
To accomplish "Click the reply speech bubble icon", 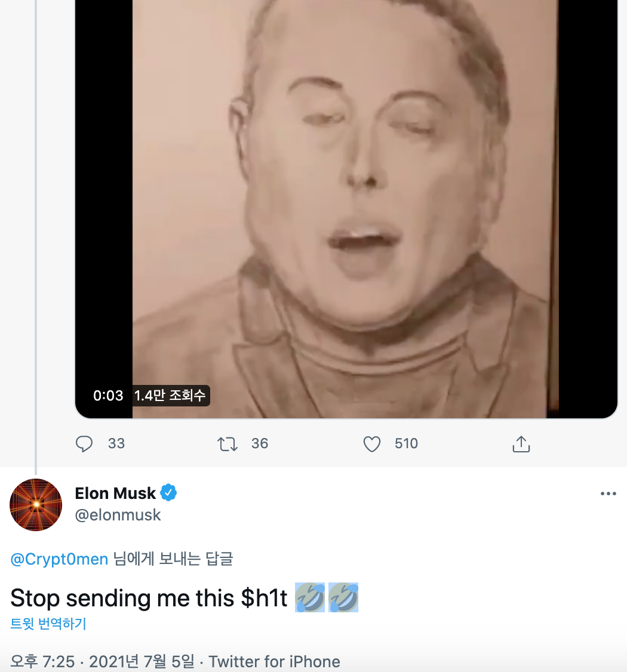I will 84,444.
